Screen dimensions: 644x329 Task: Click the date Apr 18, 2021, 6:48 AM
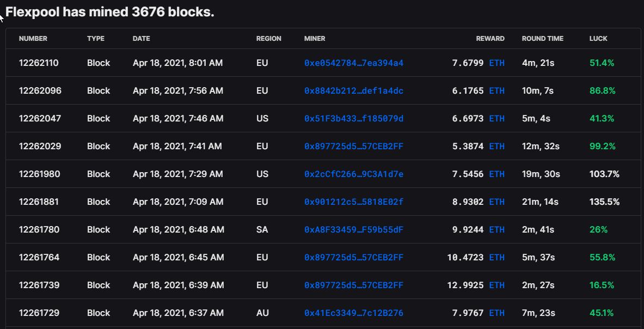(179, 230)
